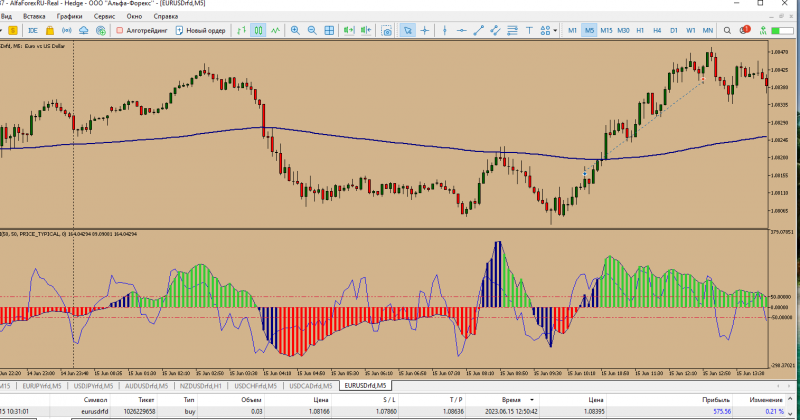This screenshot has height=420, width=800.
Task: Switch to M30 timeframe
Action: [x=623, y=31]
